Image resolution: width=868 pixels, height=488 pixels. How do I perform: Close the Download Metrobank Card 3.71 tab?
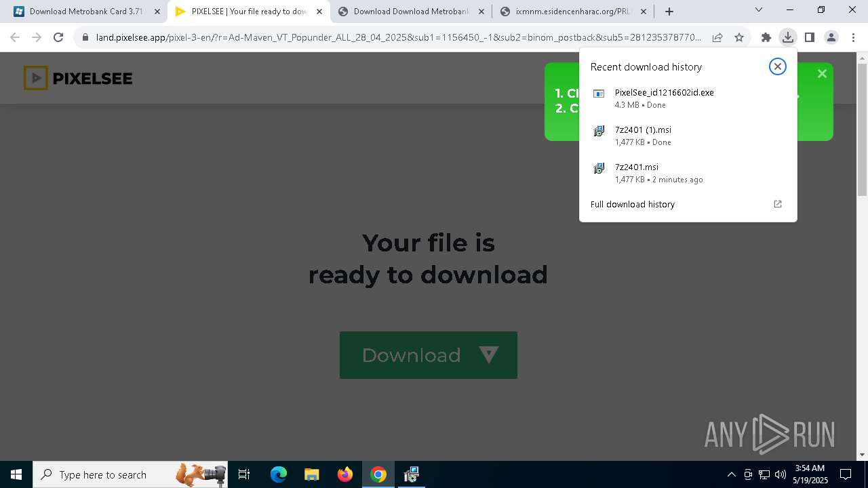157,12
